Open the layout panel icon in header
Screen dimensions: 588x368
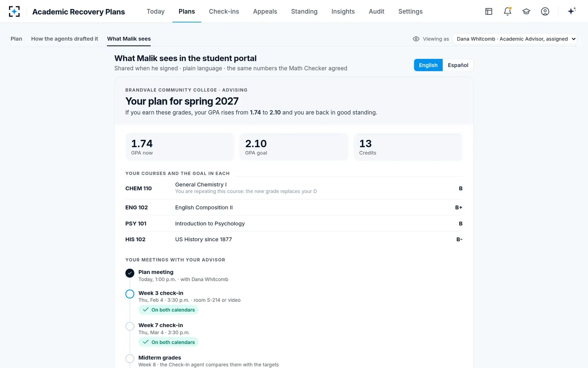(x=489, y=11)
